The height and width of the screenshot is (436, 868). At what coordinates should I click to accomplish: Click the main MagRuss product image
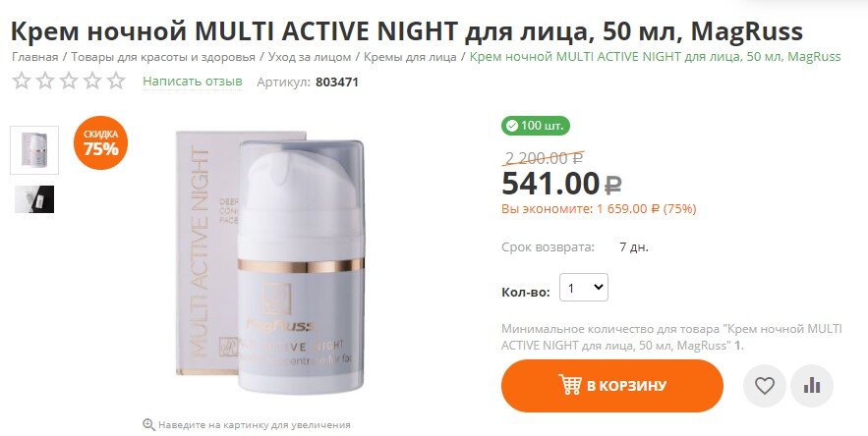[x=270, y=263]
